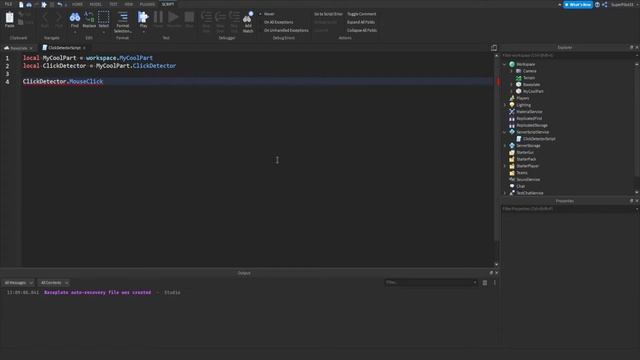Click the What's New button
Screen dimensions: 640x360
click(x=578, y=4)
